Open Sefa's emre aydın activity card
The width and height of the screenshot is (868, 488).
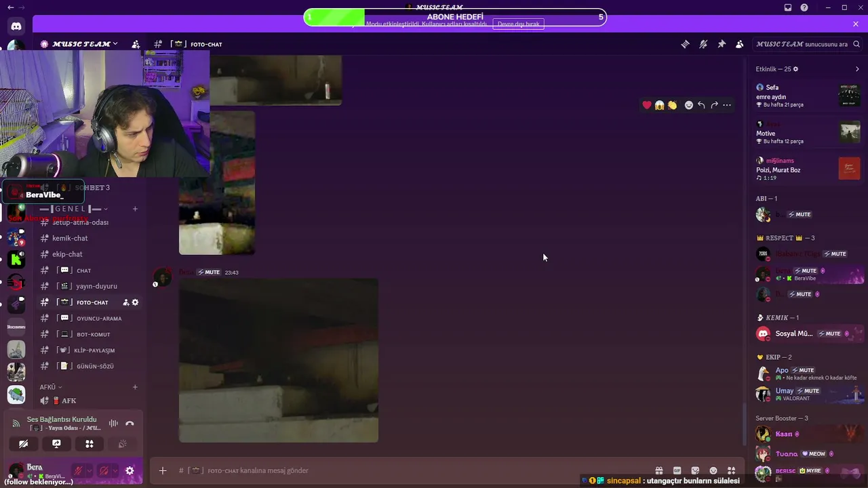pos(808,96)
